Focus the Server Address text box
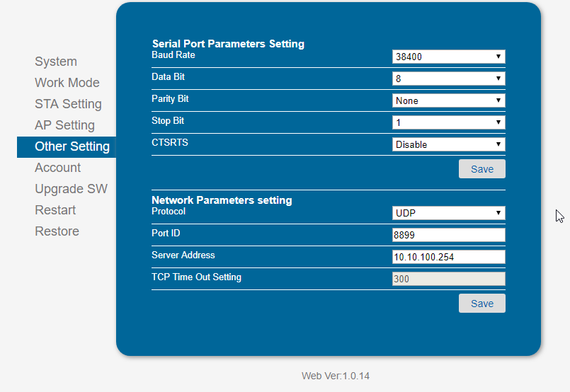 [449, 257]
